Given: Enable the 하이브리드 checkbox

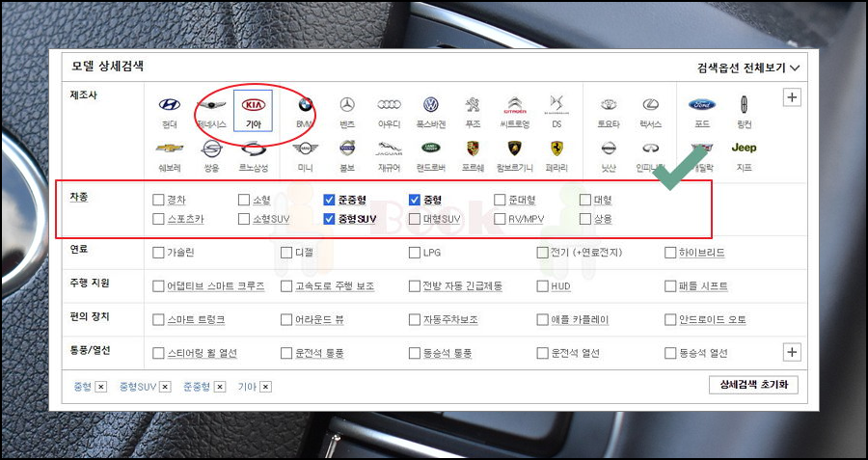Looking at the screenshot, I should [670, 253].
